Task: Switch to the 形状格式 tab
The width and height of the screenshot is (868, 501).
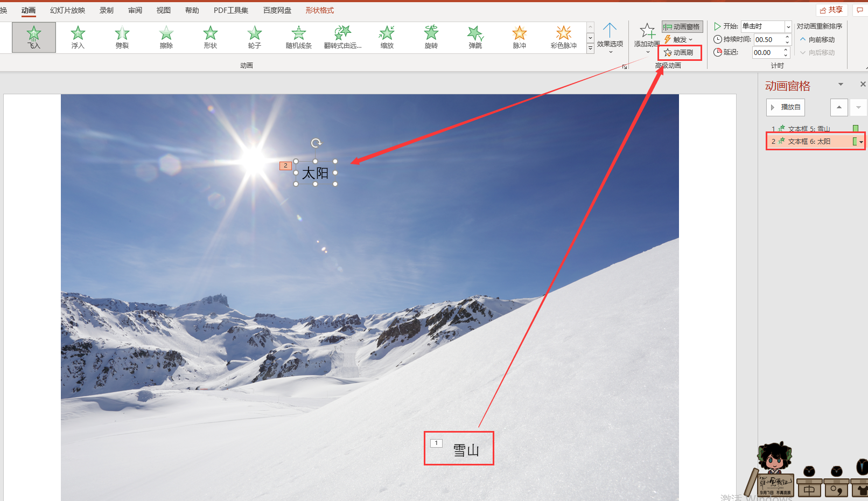Action: 320,10
